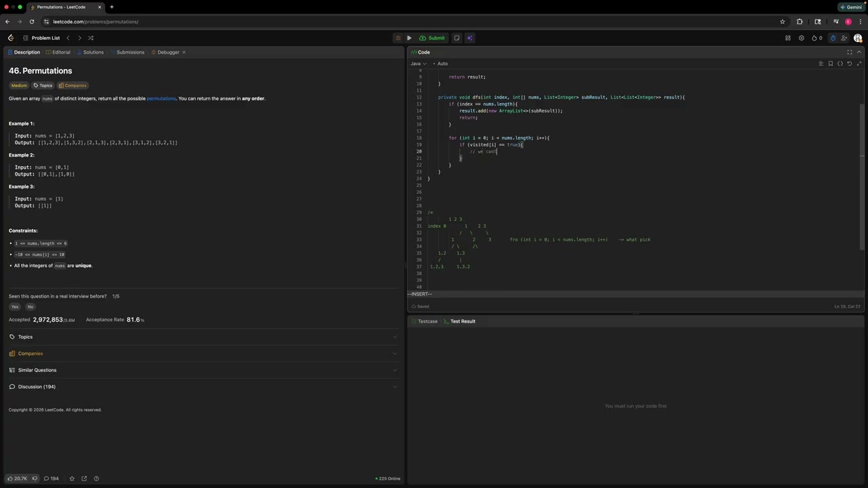
Task: Click the debug bug icon
Action: [x=398, y=38]
